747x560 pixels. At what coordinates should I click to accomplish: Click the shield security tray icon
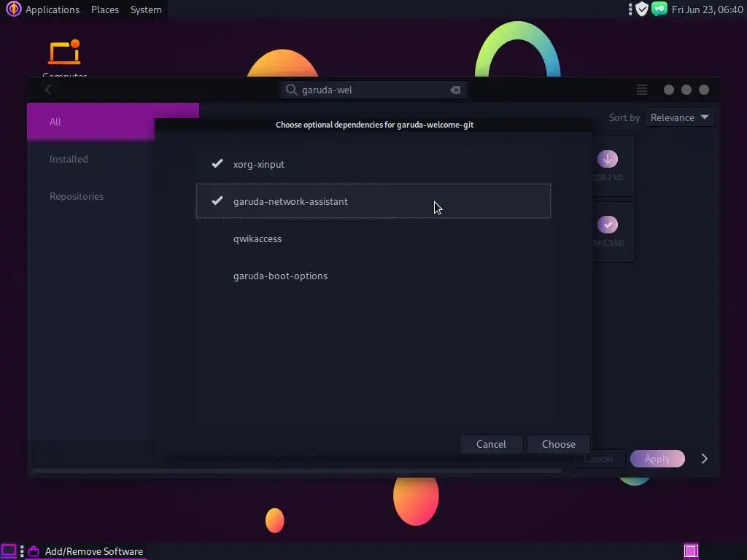pyautogui.click(x=642, y=9)
